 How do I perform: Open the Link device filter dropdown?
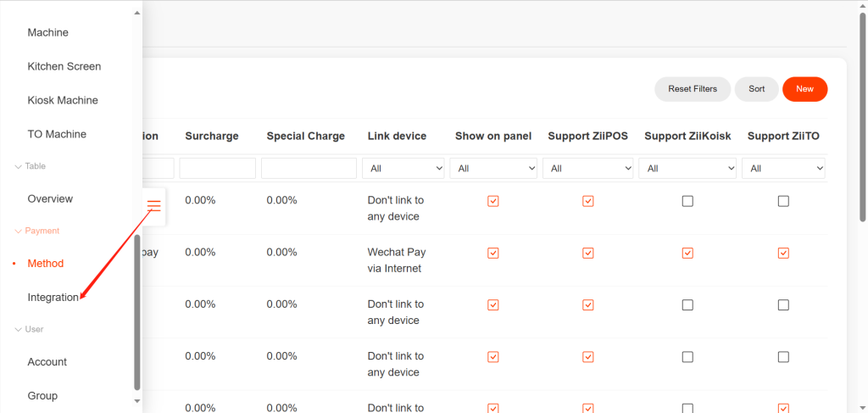[x=403, y=169]
